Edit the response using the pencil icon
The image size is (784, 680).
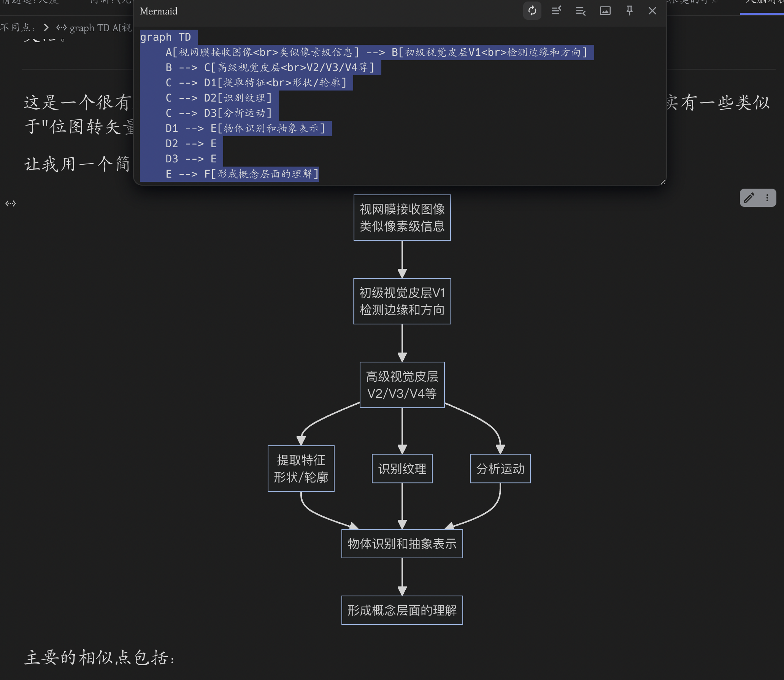(x=749, y=197)
